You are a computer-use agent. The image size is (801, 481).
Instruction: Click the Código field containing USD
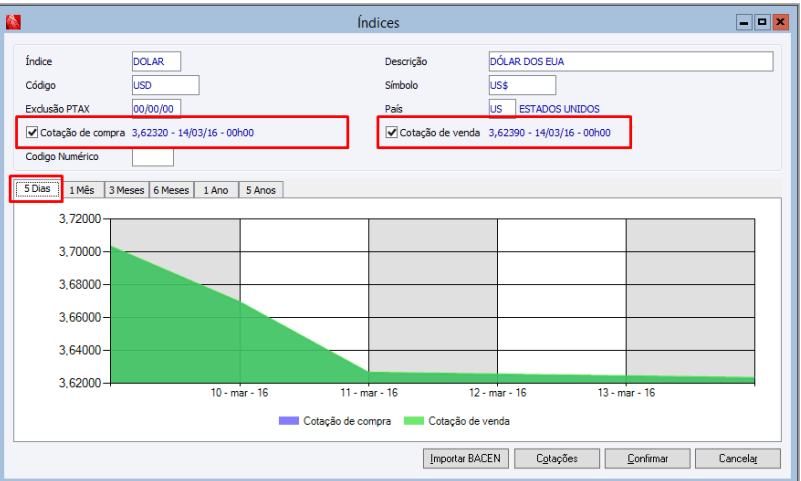click(x=166, y=85)
